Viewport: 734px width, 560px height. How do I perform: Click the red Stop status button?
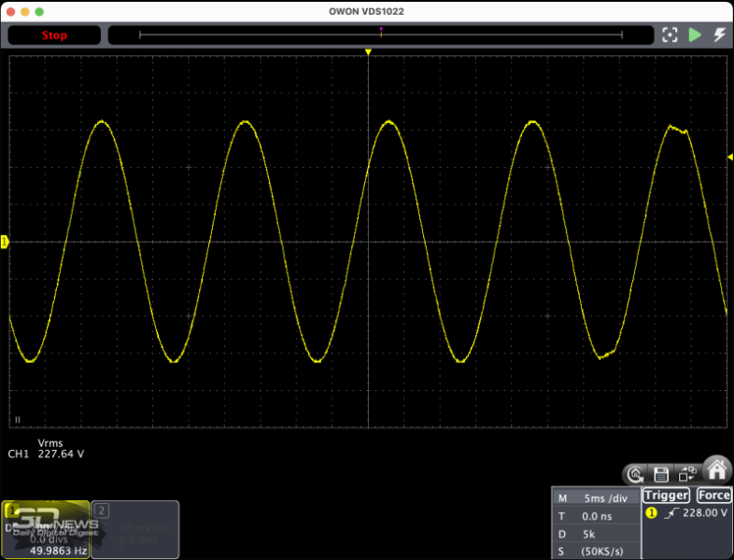(x=54, y=35)
